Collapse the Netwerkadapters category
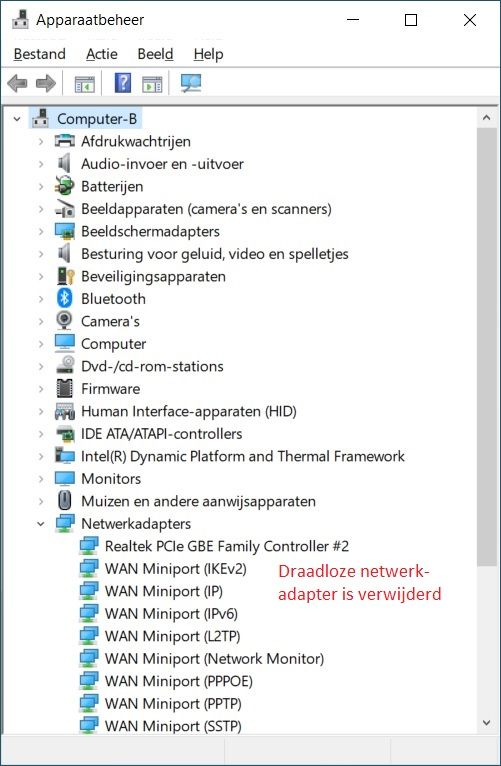The width and height of the screenshot is (501, 766). coord(41,524)
